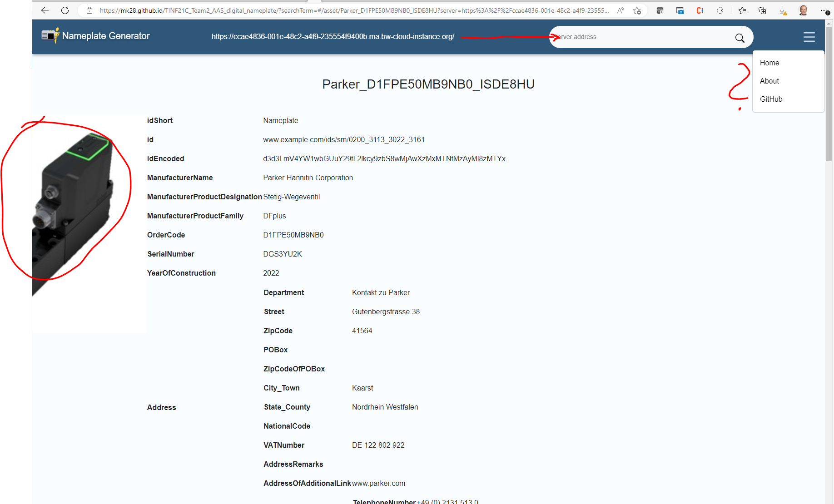This screenshot has height=504, width=834.
Task: Click the 'idShort' field label
Action: [160, 120]
